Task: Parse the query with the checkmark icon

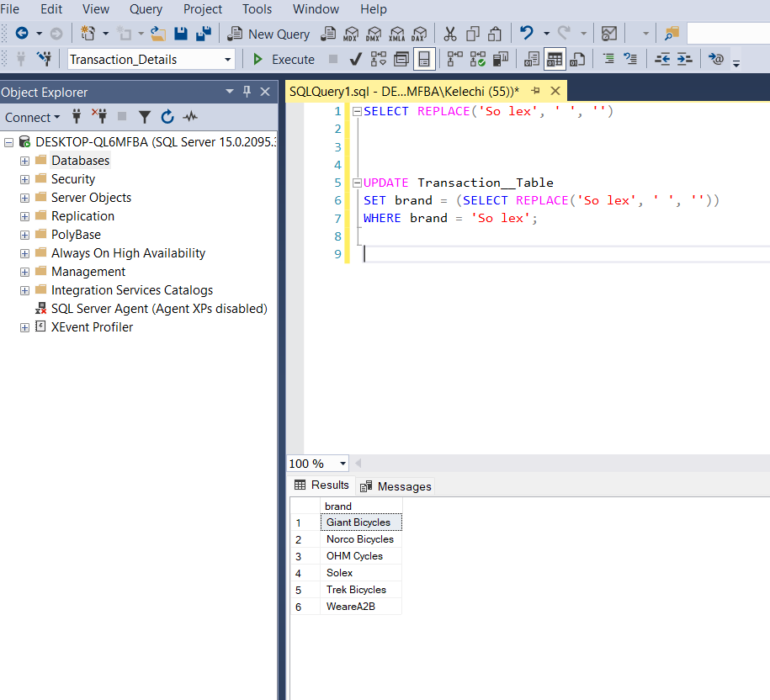Action: tap(354, 58)
